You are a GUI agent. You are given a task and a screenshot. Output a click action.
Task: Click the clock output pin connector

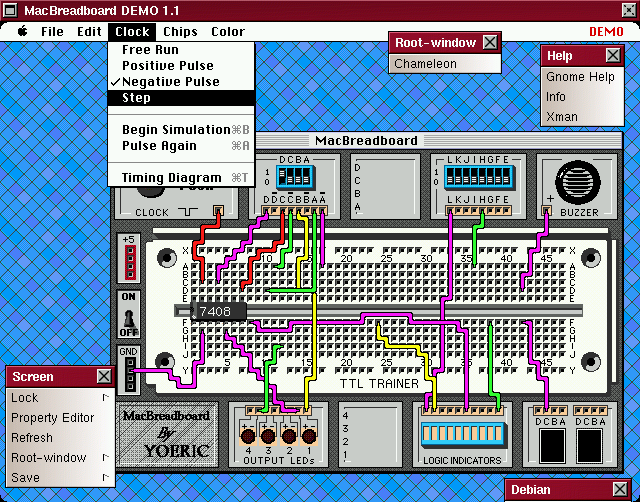[219, 211]
